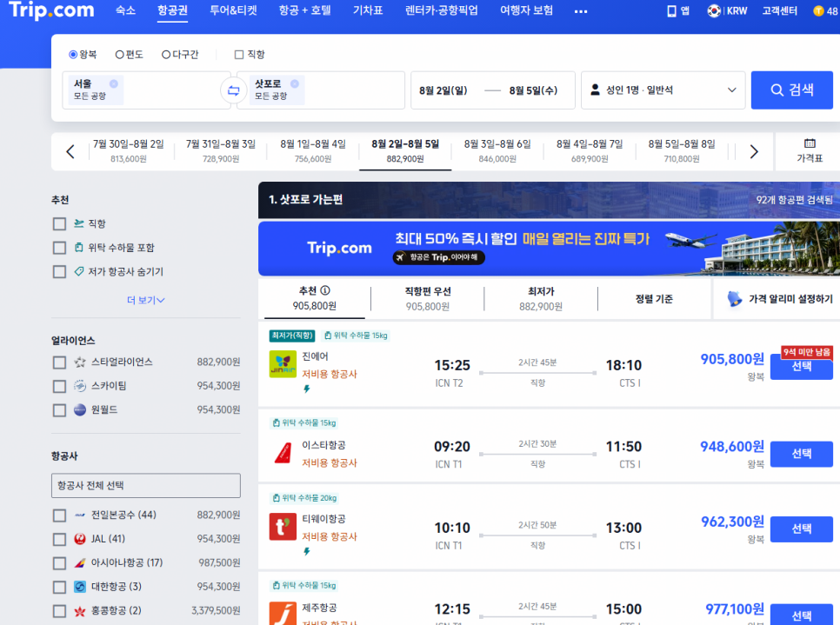Click the 제주항공 airline logo
This screenshot has width=840, height=625.
click(x=283, y=613)
